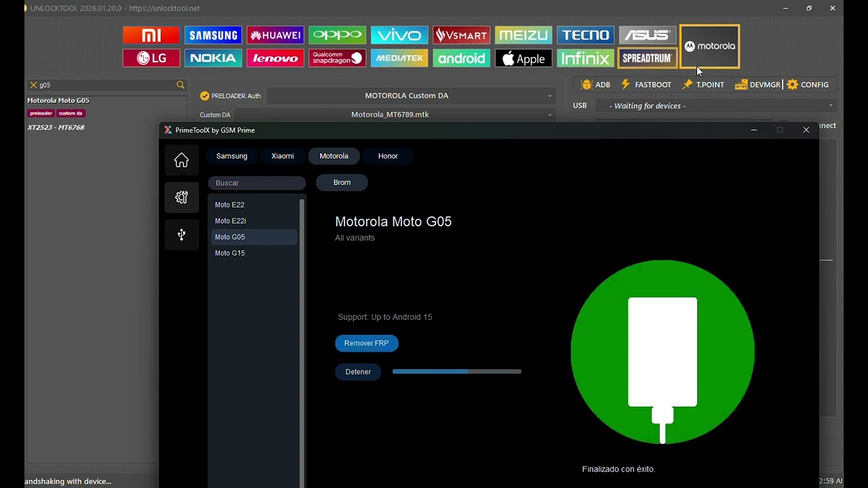This screenshot has width=868, height=488.
Task: Click XT2523 - MT6768 model text
Action: coord(56,127)
